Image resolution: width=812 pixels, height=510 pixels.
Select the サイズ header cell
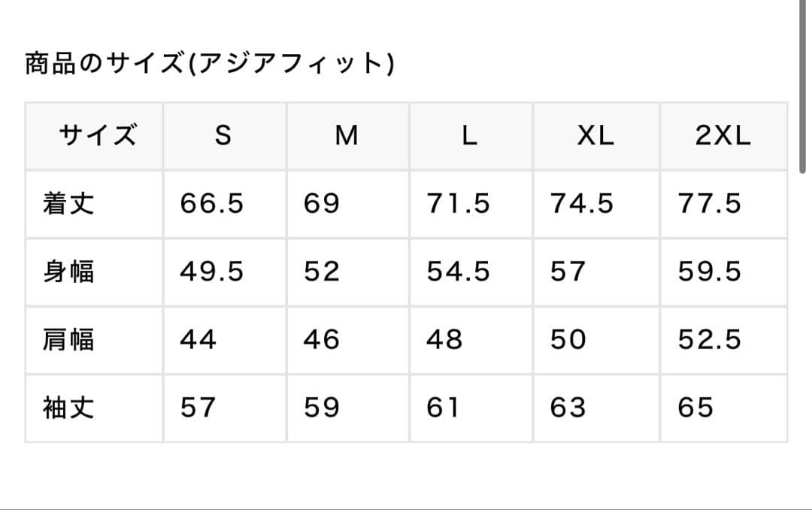[98, 136]
